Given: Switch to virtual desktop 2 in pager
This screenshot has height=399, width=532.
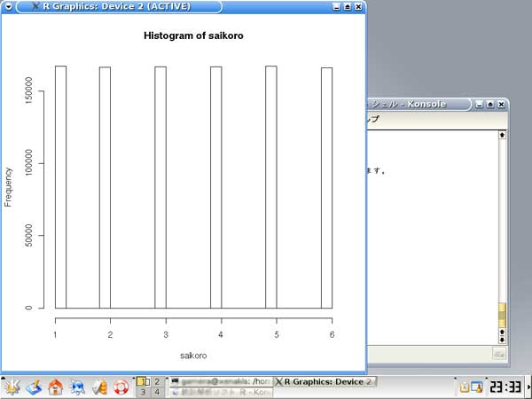Looking at the screenshot, I should 157,381.
